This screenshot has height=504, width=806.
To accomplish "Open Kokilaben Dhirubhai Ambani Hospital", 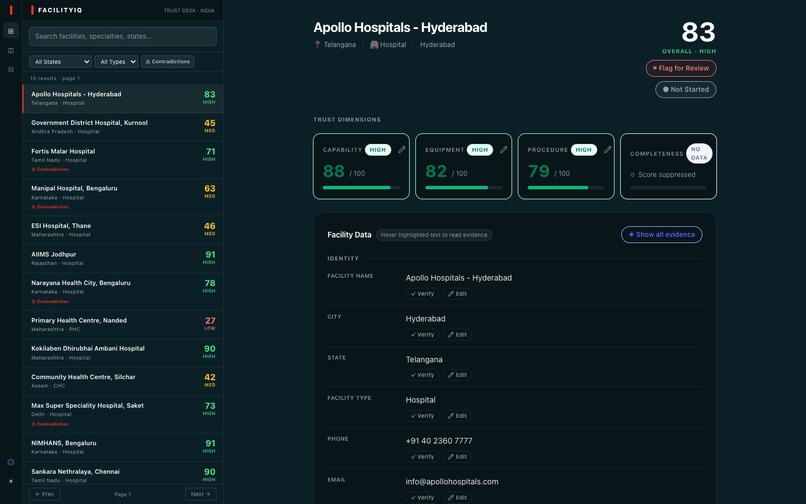I will (123, 353).
